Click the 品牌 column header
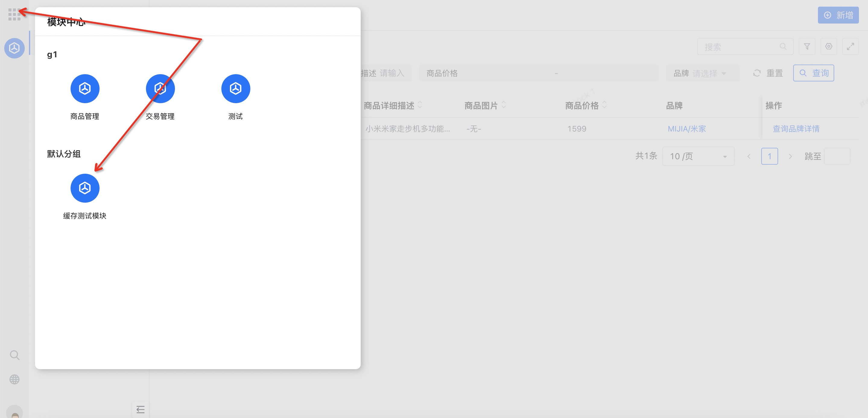Viewport: 868px width, 418px height. coord(674,106)
